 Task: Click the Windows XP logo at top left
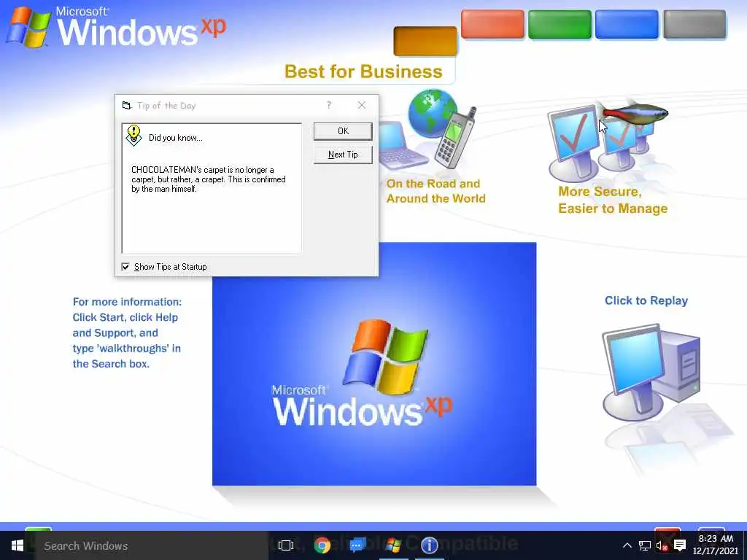click(x=116, y=27)
